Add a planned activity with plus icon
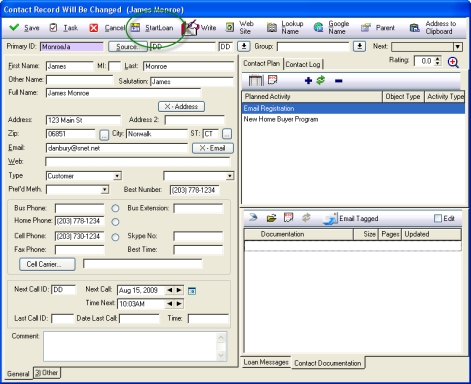 tap(308, 80)
